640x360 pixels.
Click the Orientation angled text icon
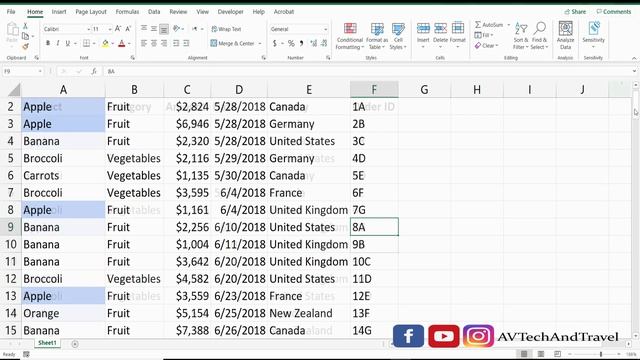[x=176, y=29]
